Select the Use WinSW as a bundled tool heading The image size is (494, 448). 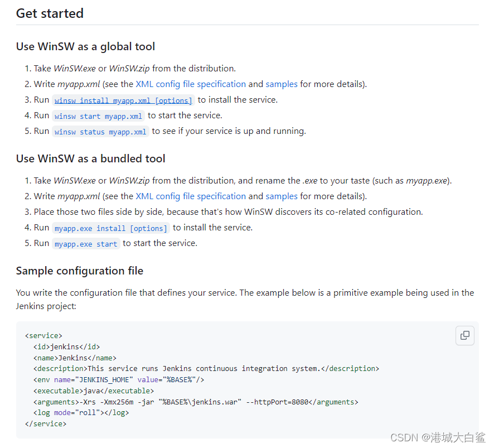(90, 158)
